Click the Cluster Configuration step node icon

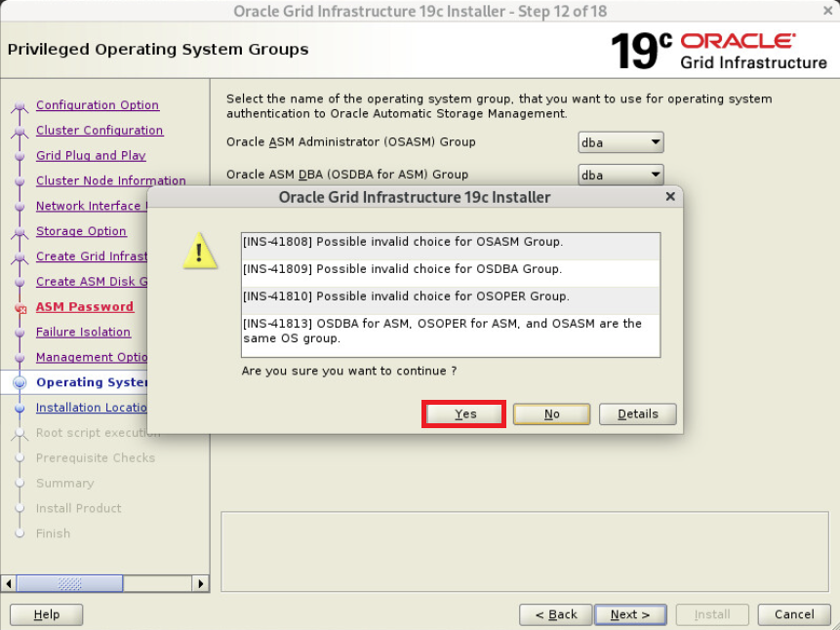click(20, 132)
